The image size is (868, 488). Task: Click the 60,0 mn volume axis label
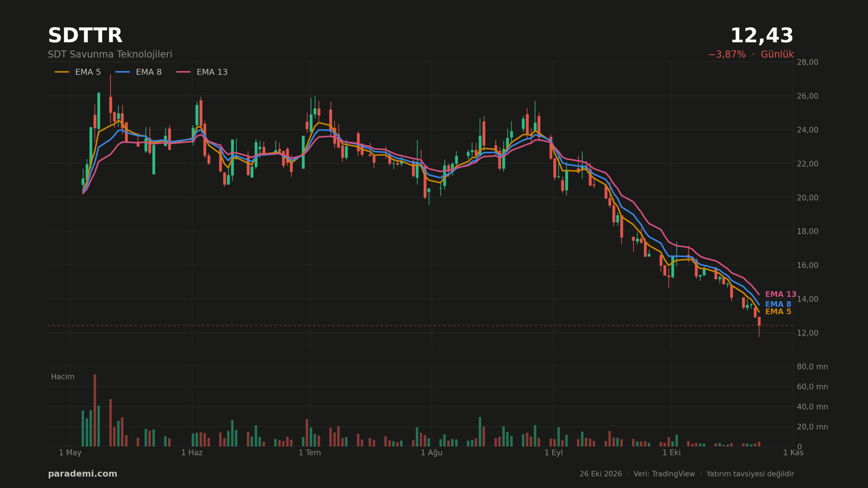[x=812, y=387]
